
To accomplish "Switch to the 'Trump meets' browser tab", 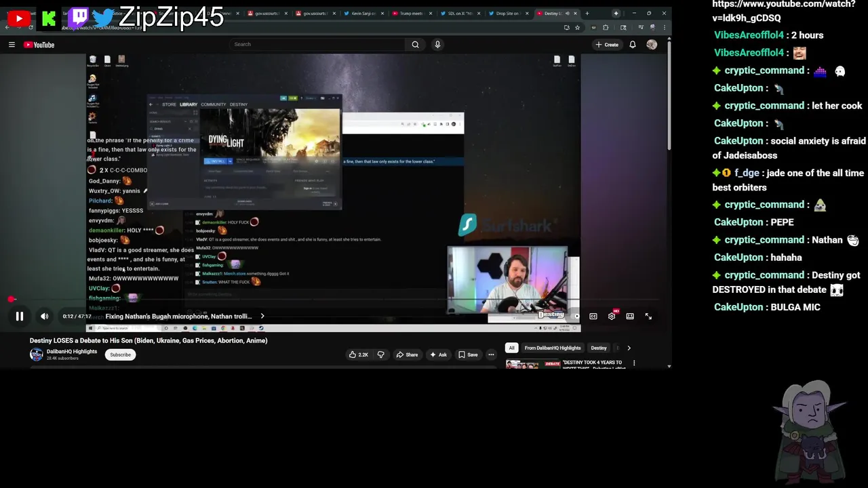I will click(x=411, y=13).
